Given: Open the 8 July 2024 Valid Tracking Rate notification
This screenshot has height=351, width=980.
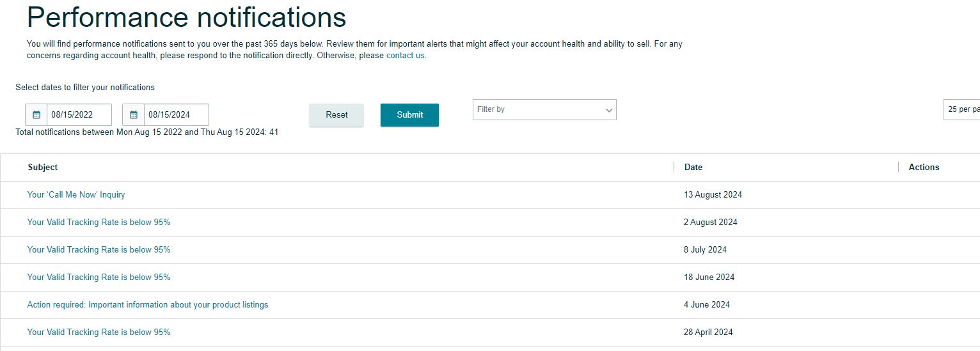Looking at the screenshot, I should pyautogui.click(x=99, y=249).
